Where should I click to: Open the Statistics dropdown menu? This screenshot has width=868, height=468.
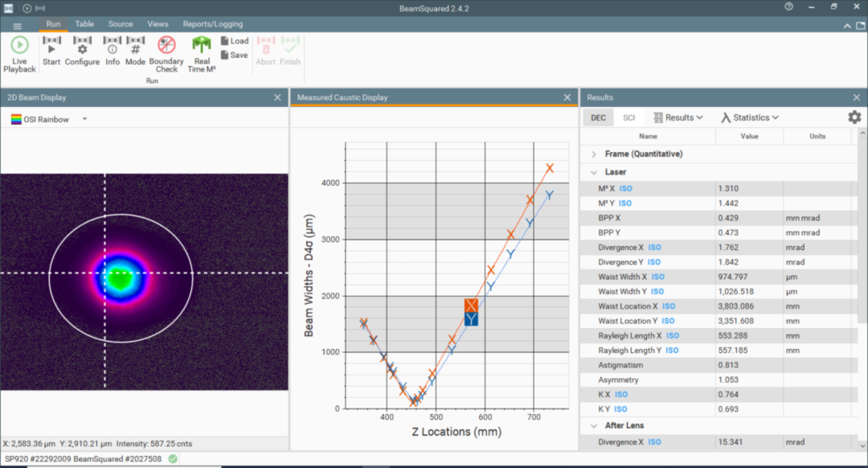(x=750, y=117)
